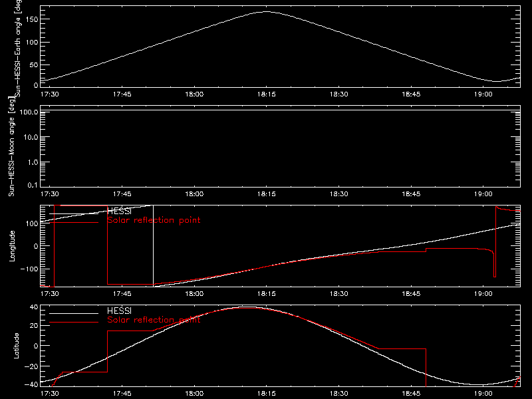Select the 18:00 label under Moon angle plot
The height and width of the screenshot is (399, 532).
tap(194, 194)
